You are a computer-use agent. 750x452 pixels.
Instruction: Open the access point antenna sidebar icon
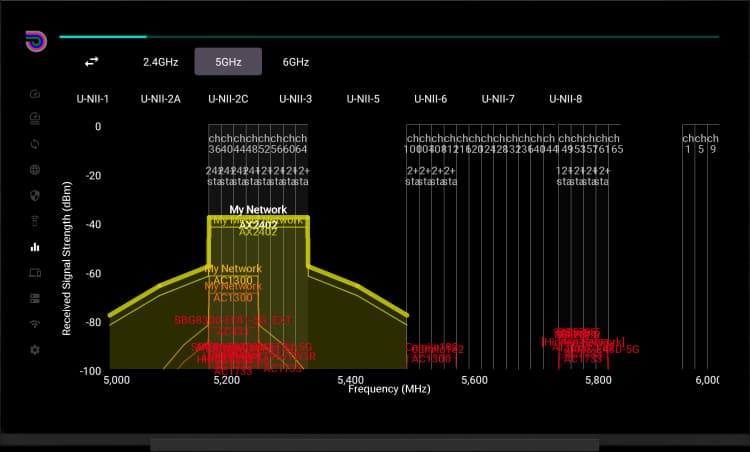pos(35,221)
